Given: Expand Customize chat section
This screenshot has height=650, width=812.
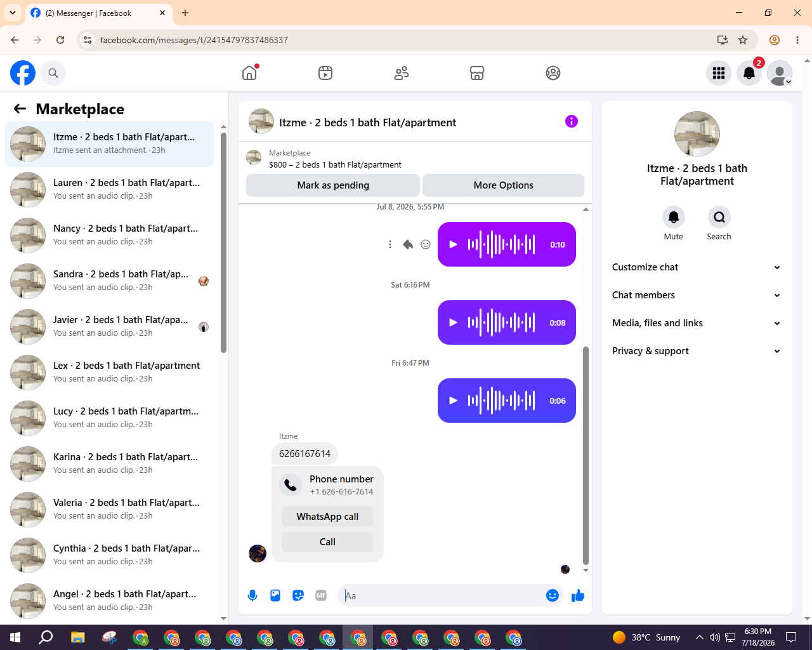Looking at the screenshot, I should (x=697, y=267).
